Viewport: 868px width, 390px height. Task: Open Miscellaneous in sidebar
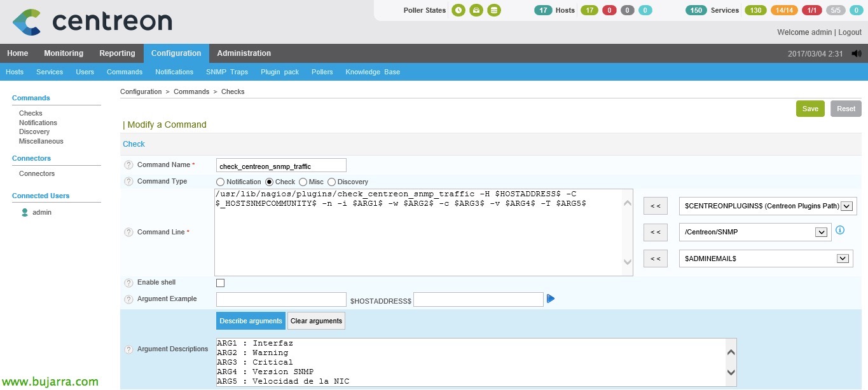(x=41, y=141)
